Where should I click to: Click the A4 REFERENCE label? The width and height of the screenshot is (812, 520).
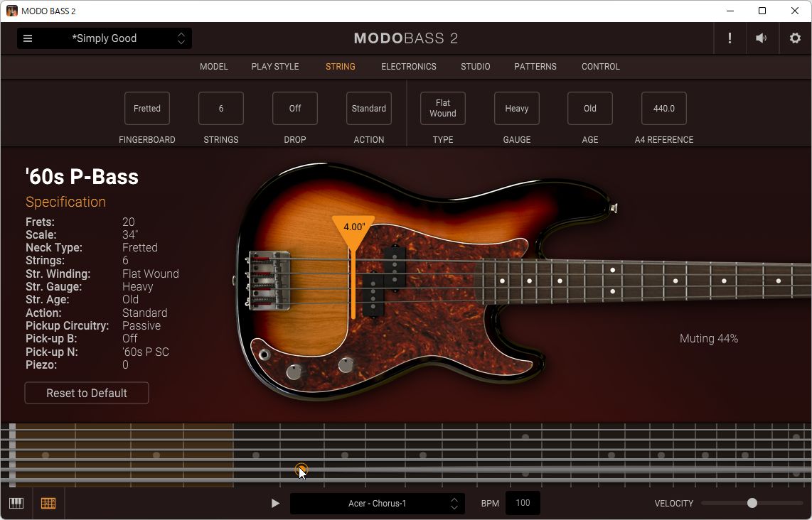pos(664,140)
